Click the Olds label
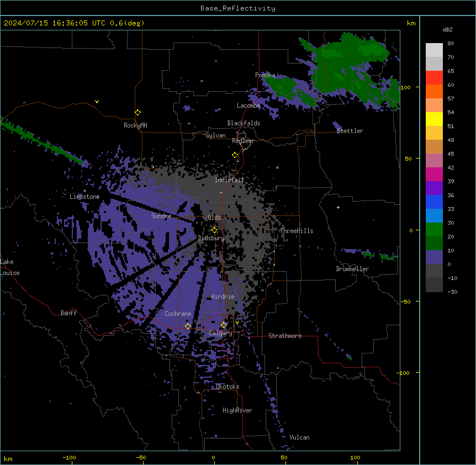The image size is (476, 465). pyautogui.click(x=214, y=218)
